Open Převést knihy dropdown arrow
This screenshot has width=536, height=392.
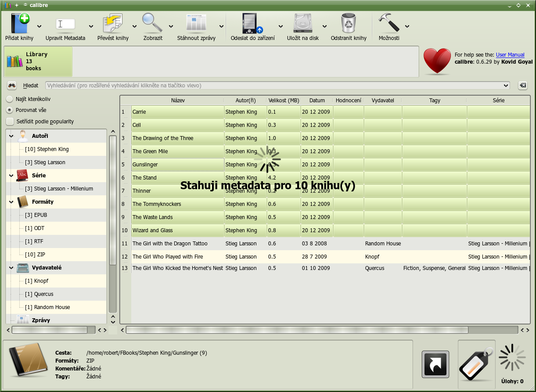(135, 26)
